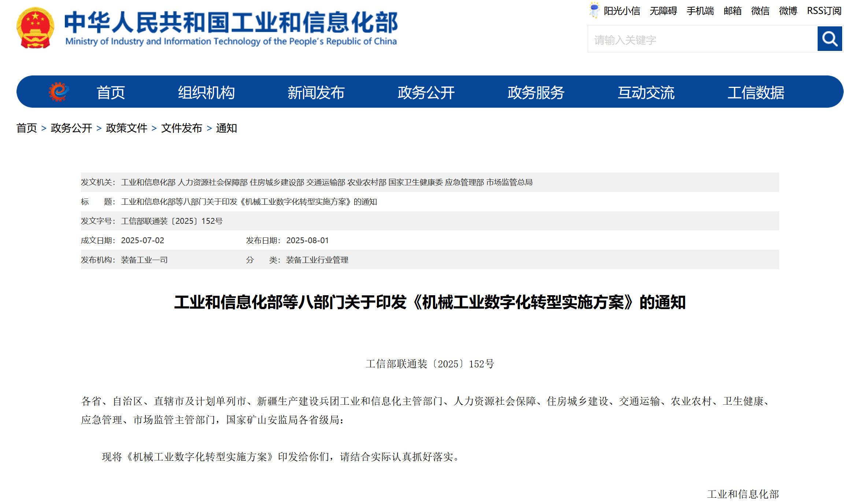This screenshot has height=504, width=844.
Task: Open the 微信 link in header
Action: tap(760, 11)
